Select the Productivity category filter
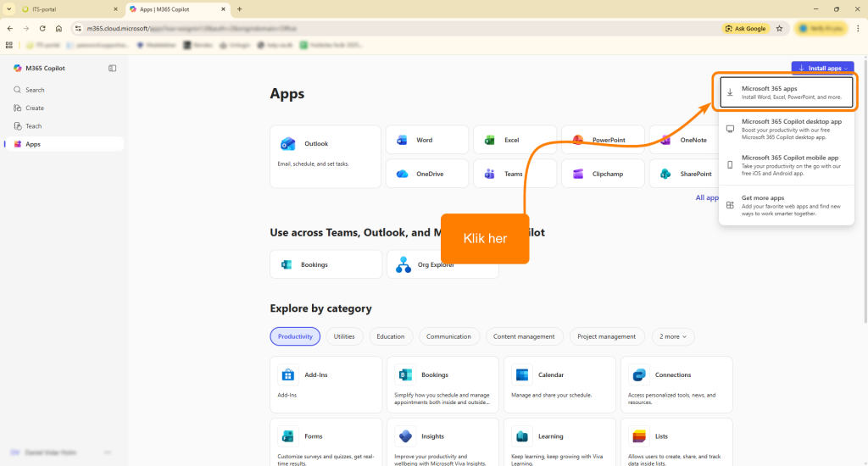868x466 pixels. click(295, 336)
